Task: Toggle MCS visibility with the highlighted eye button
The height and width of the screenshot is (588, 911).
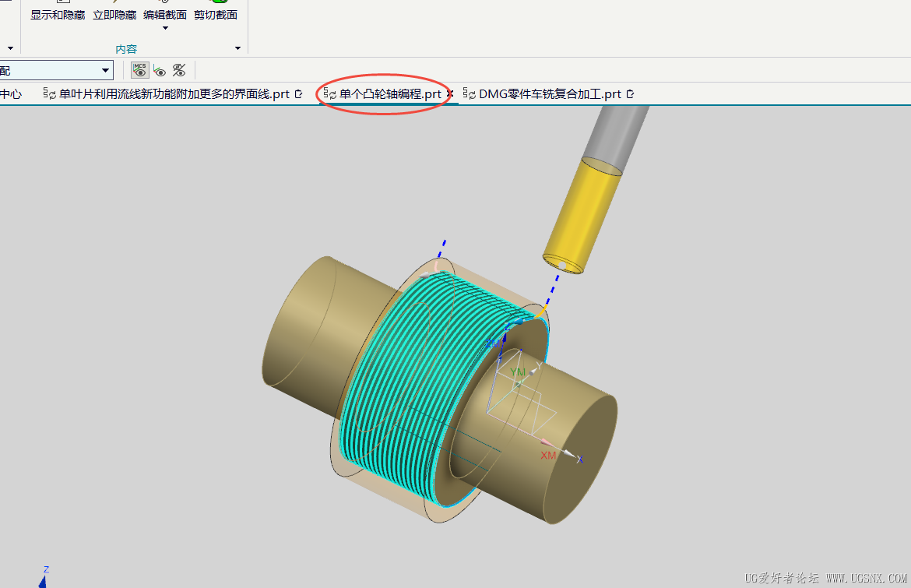Action: 139,70
